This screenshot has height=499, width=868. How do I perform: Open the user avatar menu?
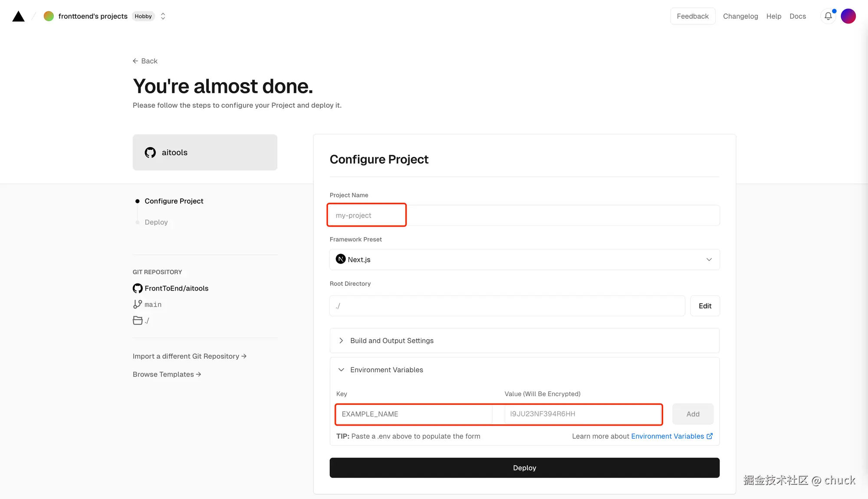click(848, 16)
